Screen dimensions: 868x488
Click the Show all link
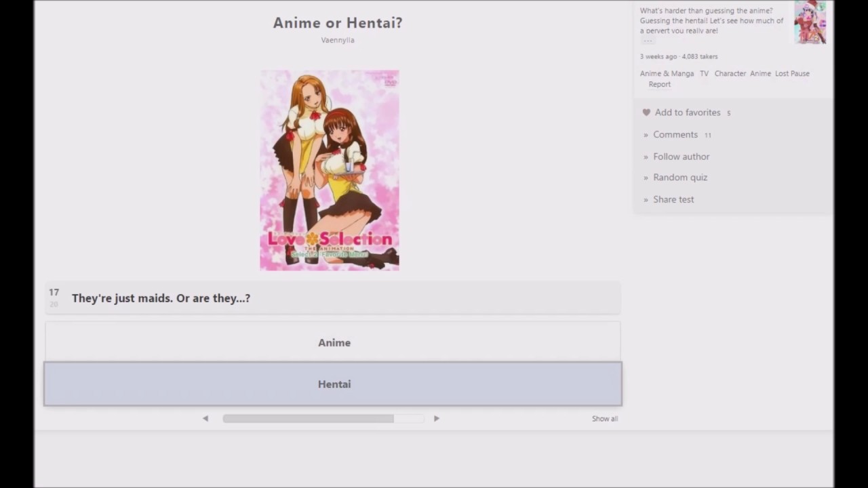pyautogui.click(x=605, y=419)
